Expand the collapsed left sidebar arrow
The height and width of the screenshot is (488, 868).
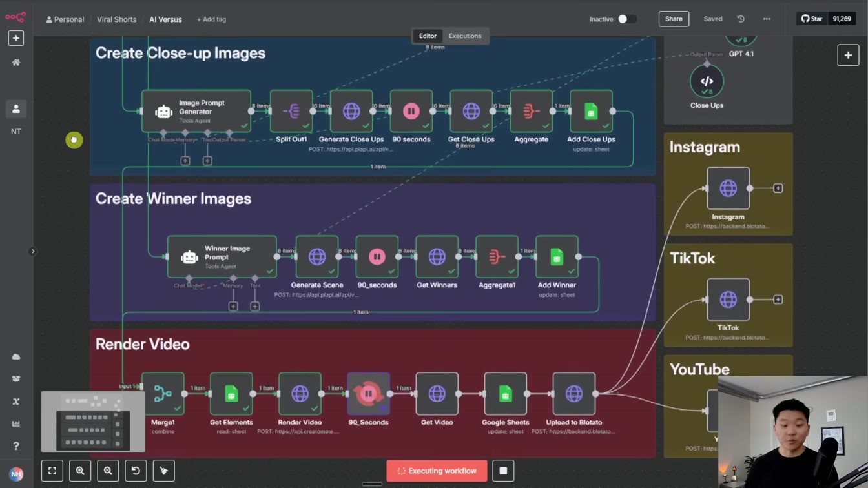click(33, 251)
